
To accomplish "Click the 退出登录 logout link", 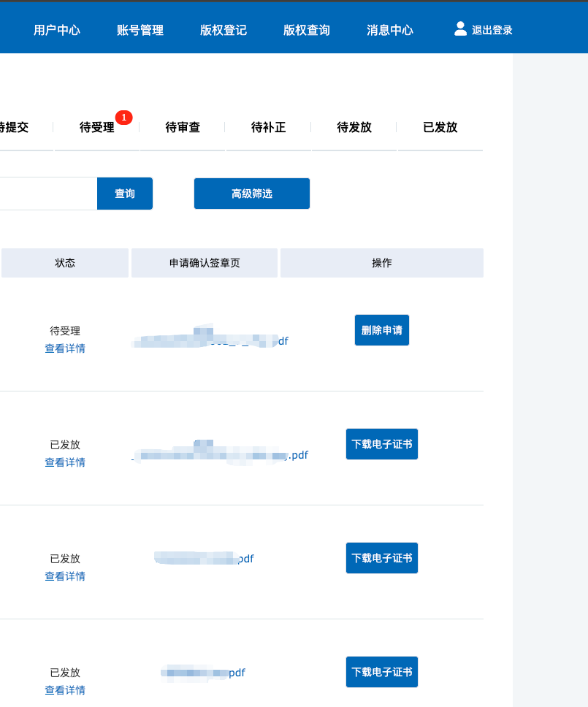I will coord(492,30).
